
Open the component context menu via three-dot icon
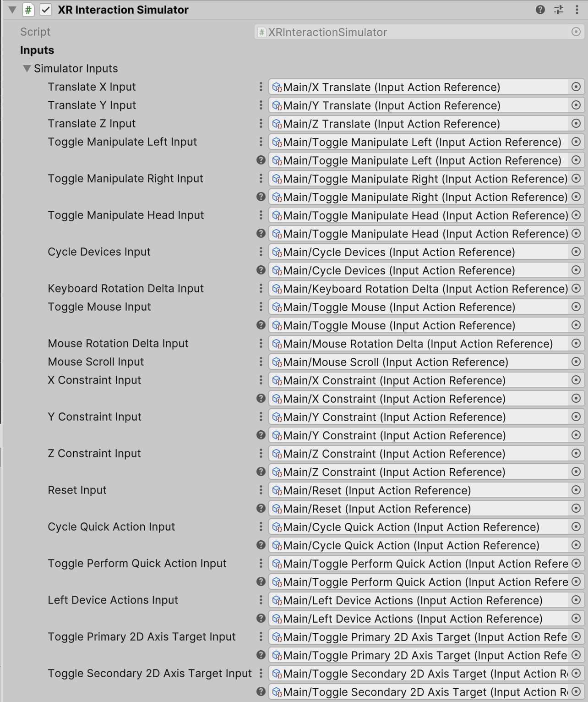tap(577, 10)
